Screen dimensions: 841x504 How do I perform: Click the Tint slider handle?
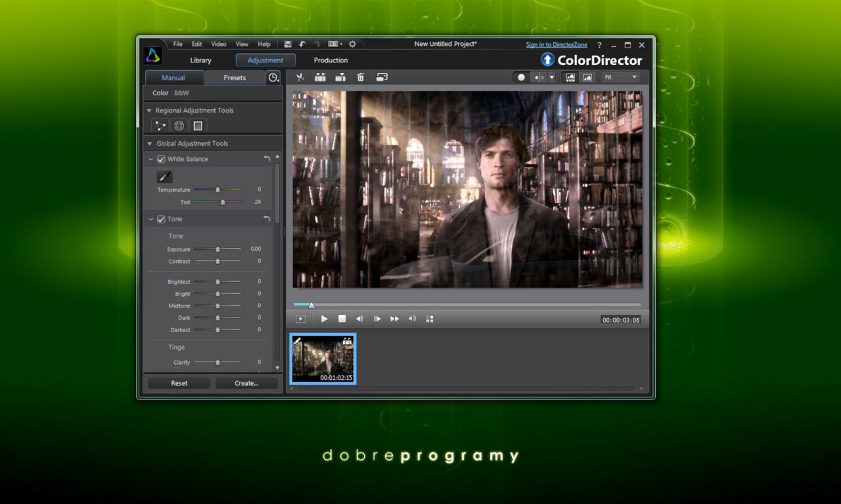(223, 202)
